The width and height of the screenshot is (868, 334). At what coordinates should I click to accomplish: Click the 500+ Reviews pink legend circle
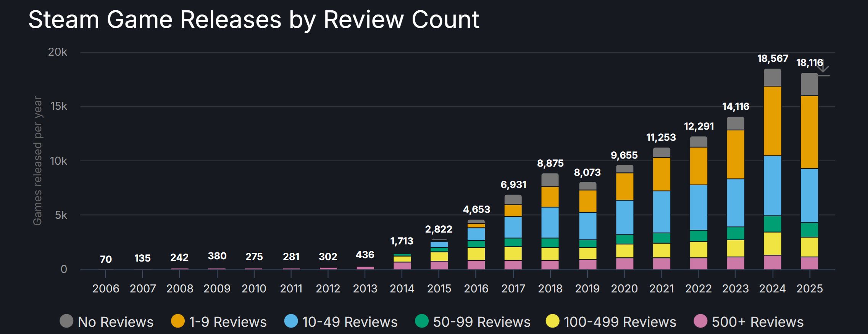[x=700, y=321]
